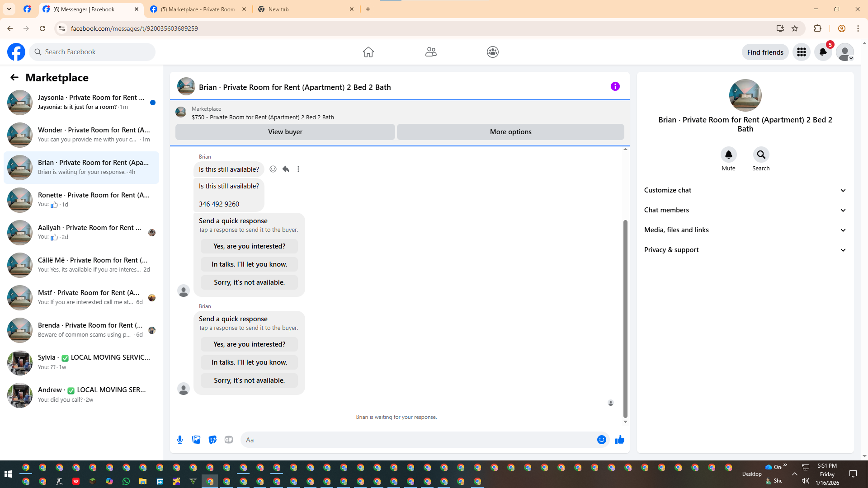This screenshot has height=488, width=868.
Task: Search in conversation via Search icon
Action: pos(761,155)
